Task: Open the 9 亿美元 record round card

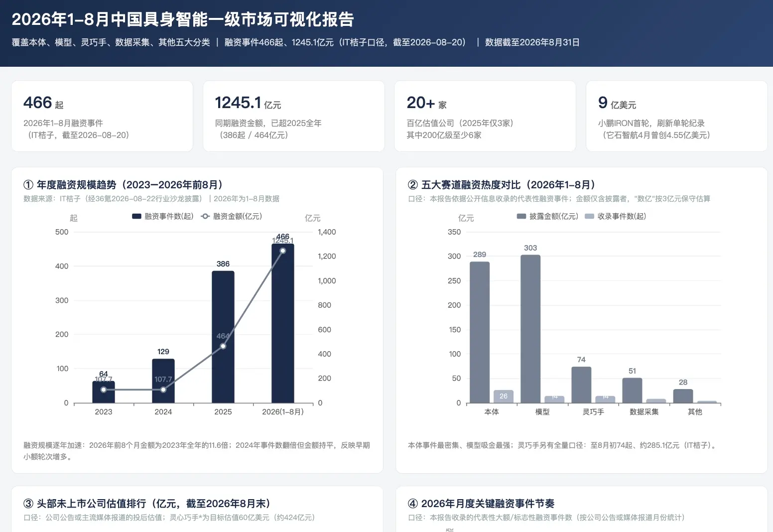Action: (677, 116)
